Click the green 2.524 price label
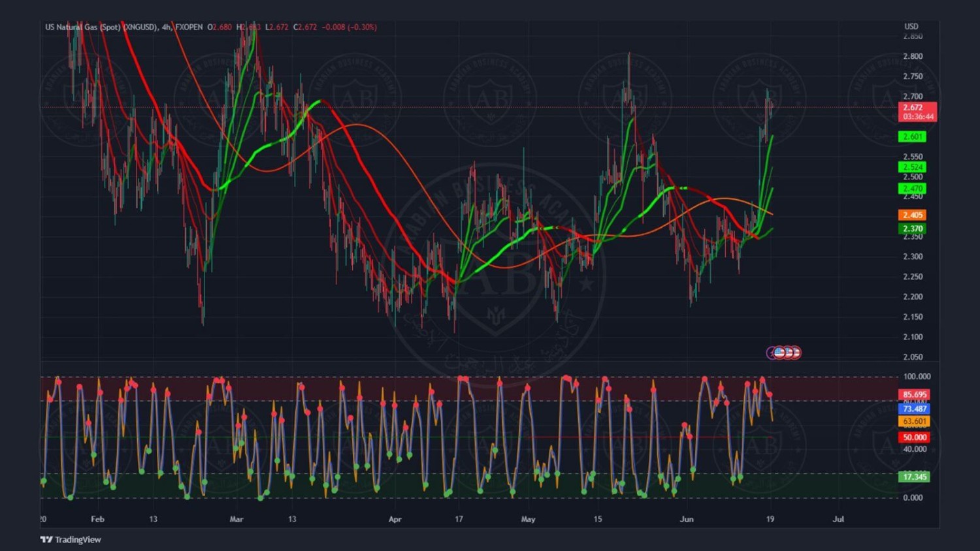980x551 pixels. pyautogui.click(x=913, y=167)
